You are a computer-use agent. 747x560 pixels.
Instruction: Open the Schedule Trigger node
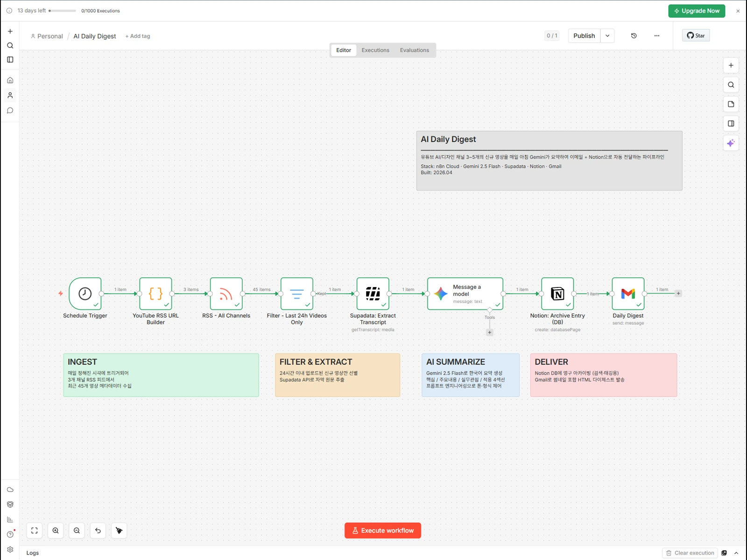[85, 294]
